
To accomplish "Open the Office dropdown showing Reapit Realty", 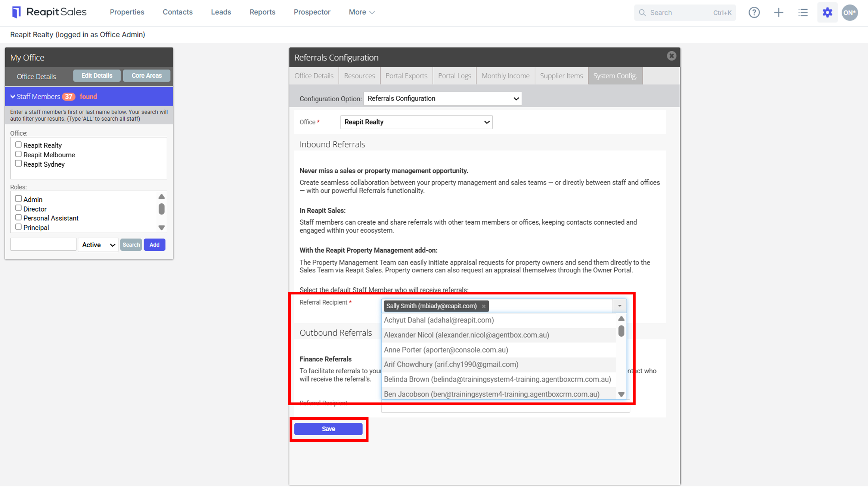I will coord(416,122).
